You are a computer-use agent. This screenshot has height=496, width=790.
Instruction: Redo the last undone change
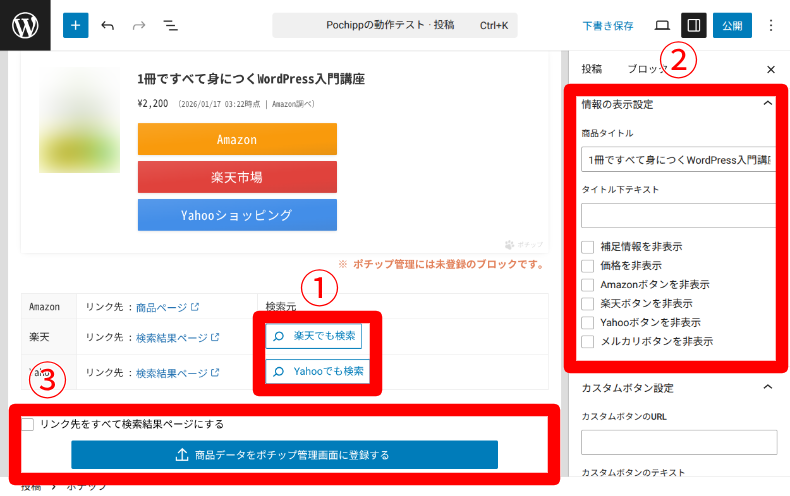(139, 25)
